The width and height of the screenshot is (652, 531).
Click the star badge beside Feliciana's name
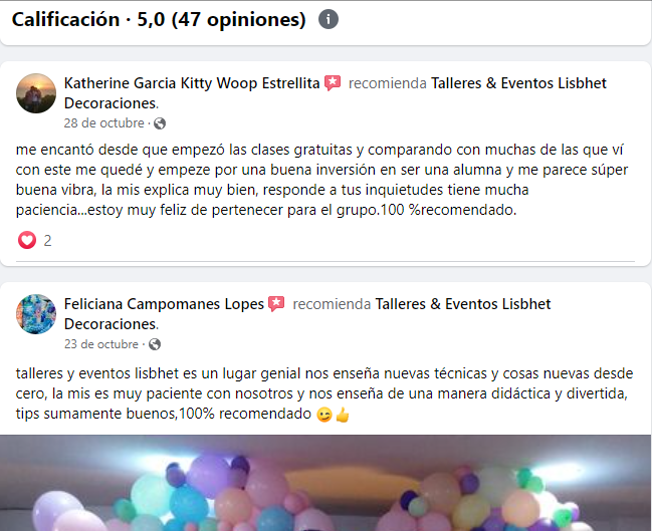276,304
